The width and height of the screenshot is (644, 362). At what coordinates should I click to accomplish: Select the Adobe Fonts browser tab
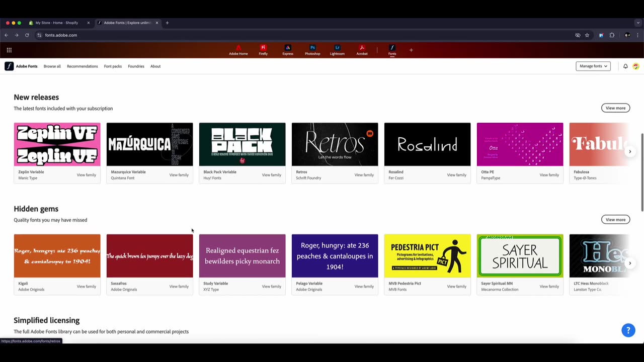coord(128,23)
